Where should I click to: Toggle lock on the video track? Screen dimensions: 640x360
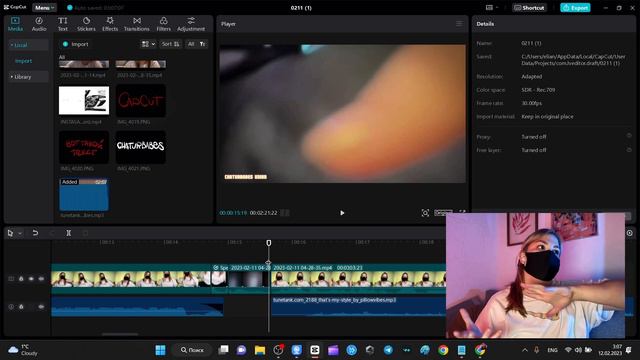tap(21, 279)
